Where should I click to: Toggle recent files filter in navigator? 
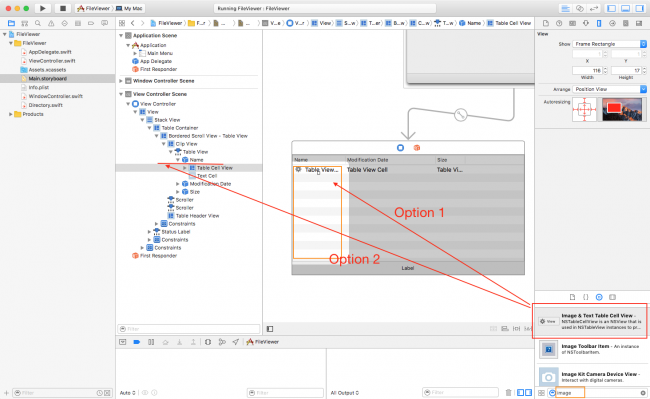(99, 392)
